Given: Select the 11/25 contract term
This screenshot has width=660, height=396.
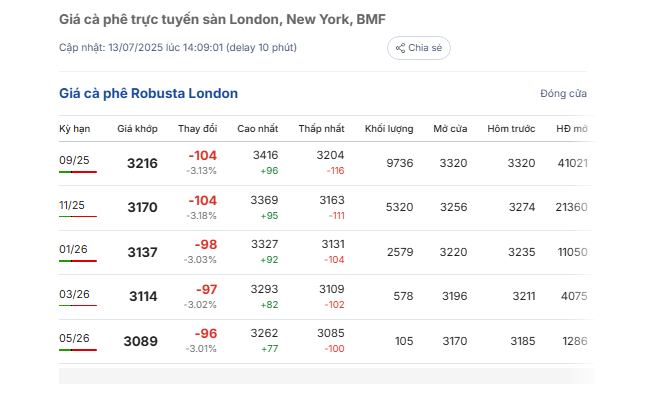Looking at the screenshot, I should 72,205.
